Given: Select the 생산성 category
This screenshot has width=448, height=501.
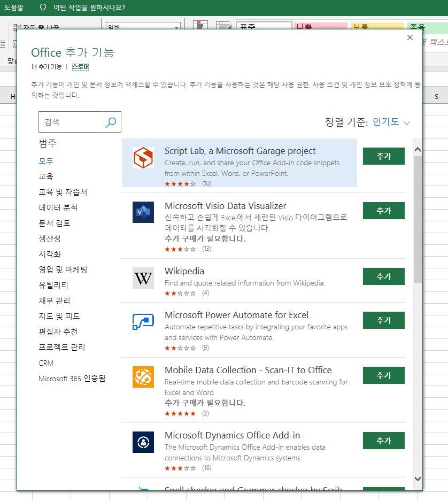Looking at the screenshot, I should [x=50, y=238].
